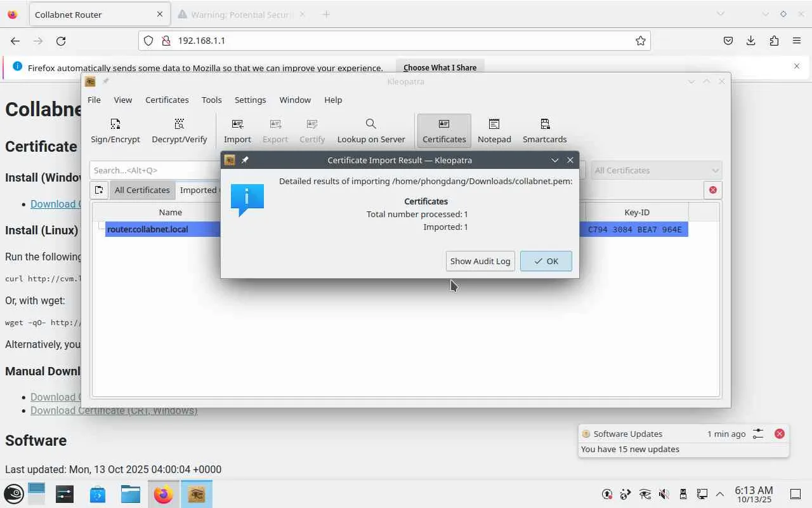Open System Settings from the taskbar
The height and width of the screenshot is (508, 812).
(65, 494)
